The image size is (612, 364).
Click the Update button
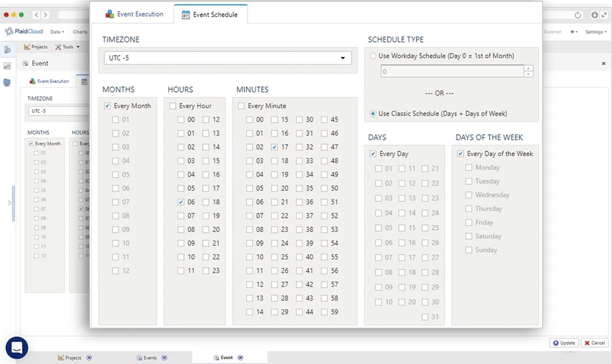(564, 343)
